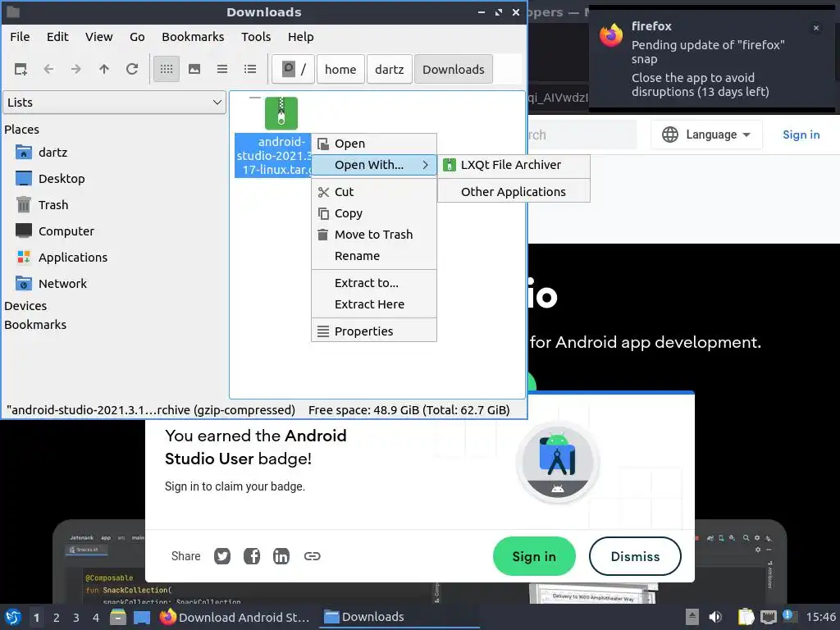Click Downloads path bar button
The height and width of the screenshot is (630, 840).
[x=453, y=69]
